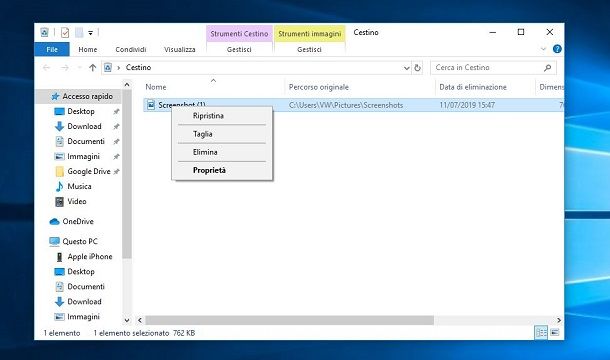Click the New folder quick access icon

[x=79, y=33]
